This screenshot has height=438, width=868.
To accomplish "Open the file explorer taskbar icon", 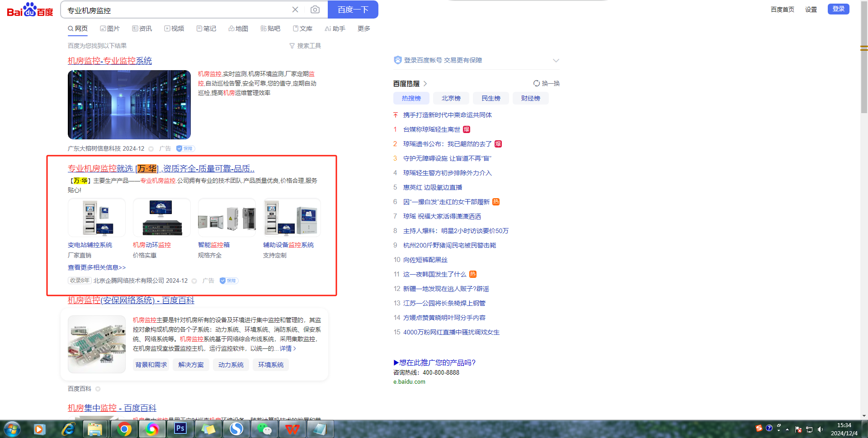I will [x=95, y=429].
